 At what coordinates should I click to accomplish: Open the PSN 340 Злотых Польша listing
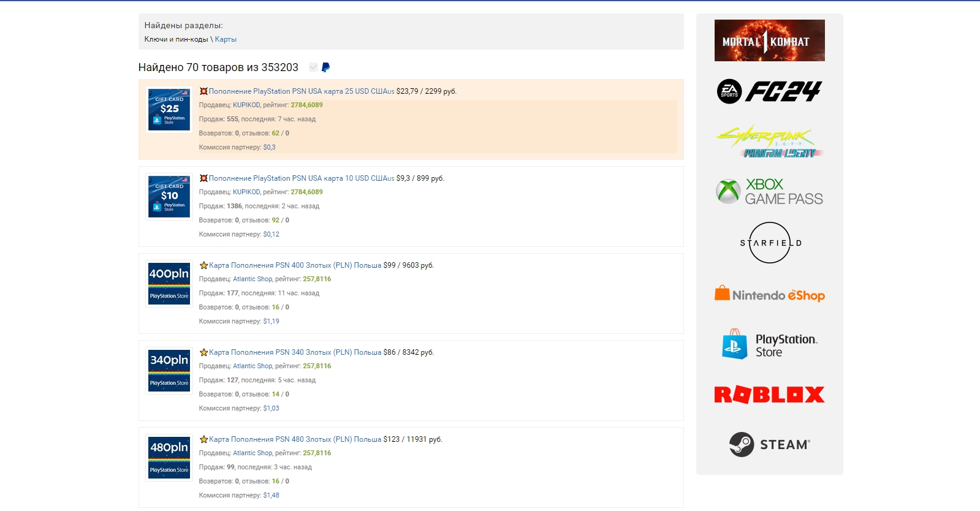click(295, 352)
